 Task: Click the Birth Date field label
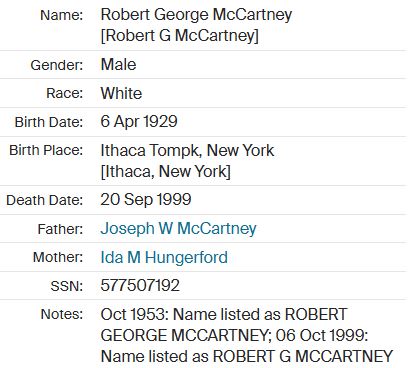click(49, 122)
